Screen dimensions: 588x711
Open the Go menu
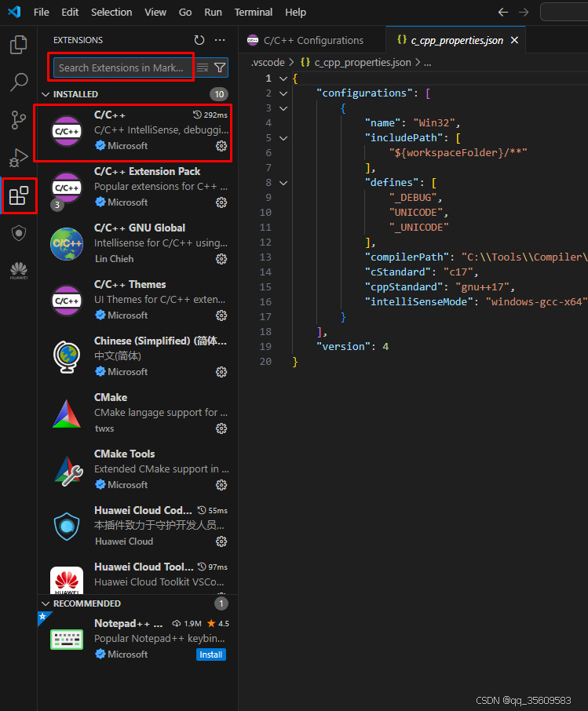point(185,13)
